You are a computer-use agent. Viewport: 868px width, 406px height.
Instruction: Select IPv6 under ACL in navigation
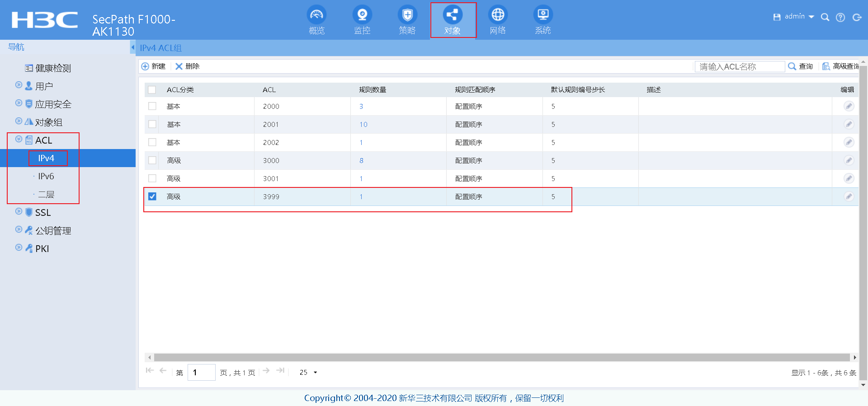point(46,176)
